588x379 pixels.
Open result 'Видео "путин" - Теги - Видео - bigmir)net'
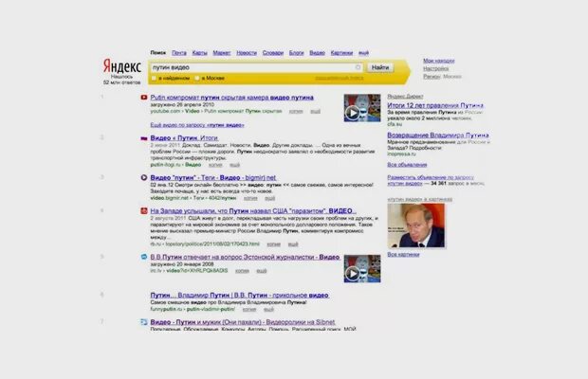pos(213,177)
